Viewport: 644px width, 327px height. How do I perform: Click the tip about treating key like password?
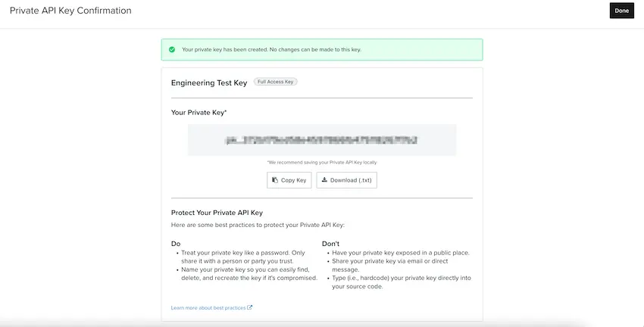click(x=245, y=256)
